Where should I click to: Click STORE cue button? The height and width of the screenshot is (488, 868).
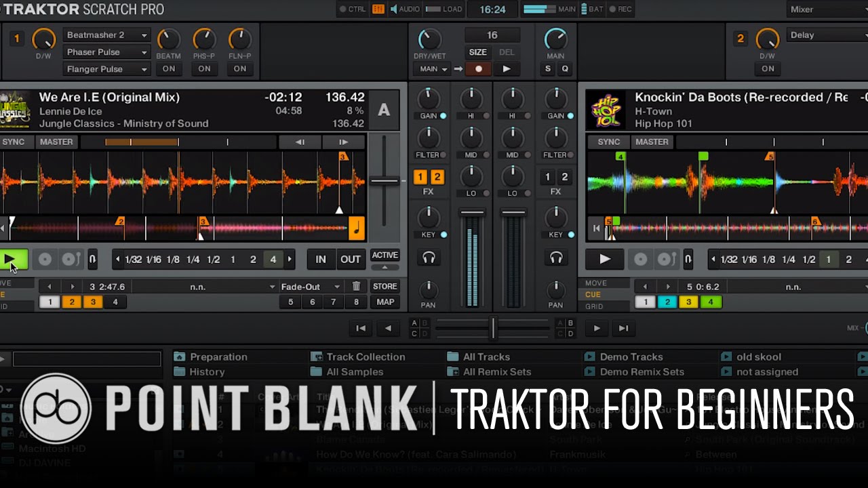coord(384,287)
